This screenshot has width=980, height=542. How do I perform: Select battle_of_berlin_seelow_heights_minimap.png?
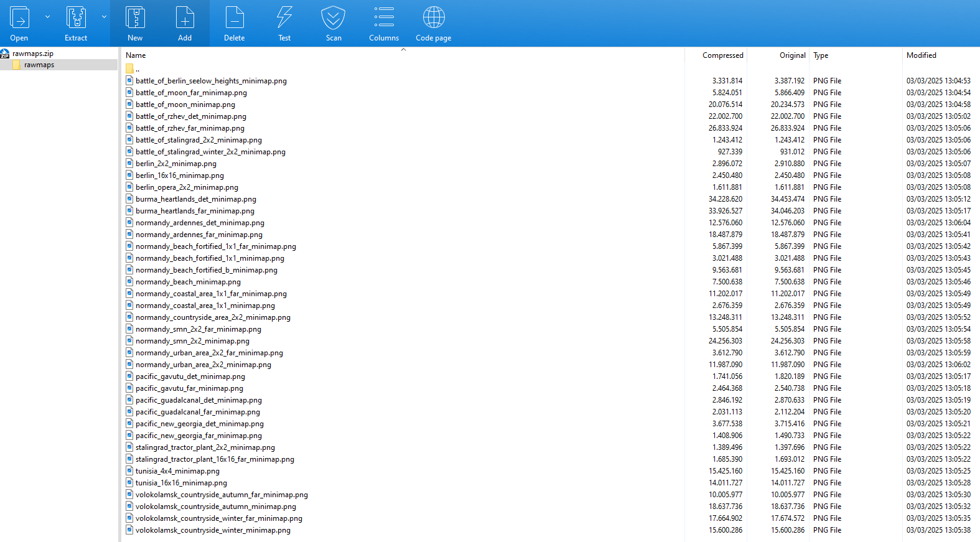(x=211, y=81)
